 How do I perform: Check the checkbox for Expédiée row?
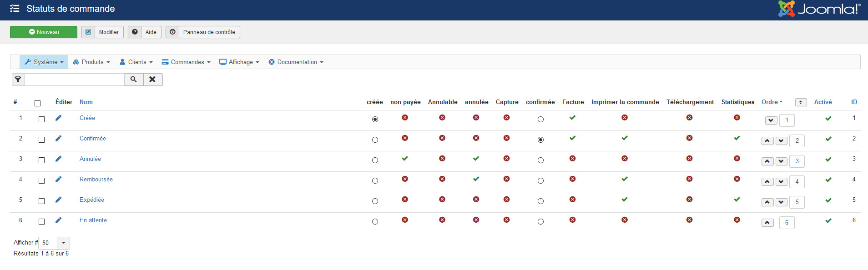(x=41, y=201)
